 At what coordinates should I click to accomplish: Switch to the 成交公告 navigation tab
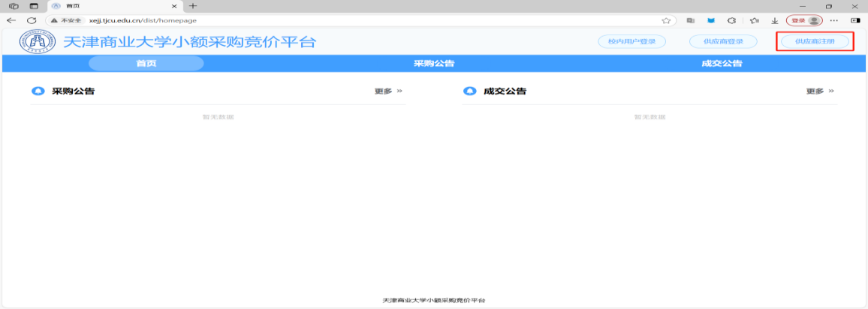[x=722, y=64]
